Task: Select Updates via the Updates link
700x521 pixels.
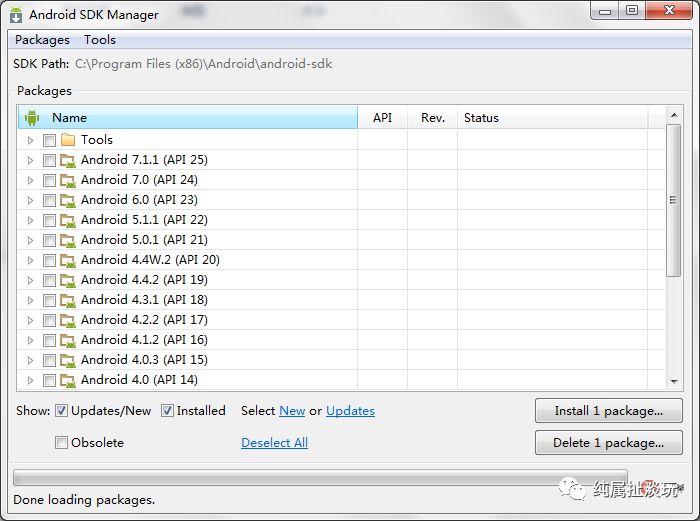Action: point(350,411)
